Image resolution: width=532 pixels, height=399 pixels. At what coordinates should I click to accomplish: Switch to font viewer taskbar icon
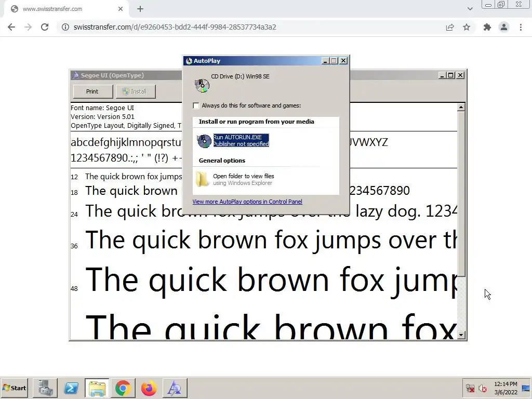click(x=175, y=388)
